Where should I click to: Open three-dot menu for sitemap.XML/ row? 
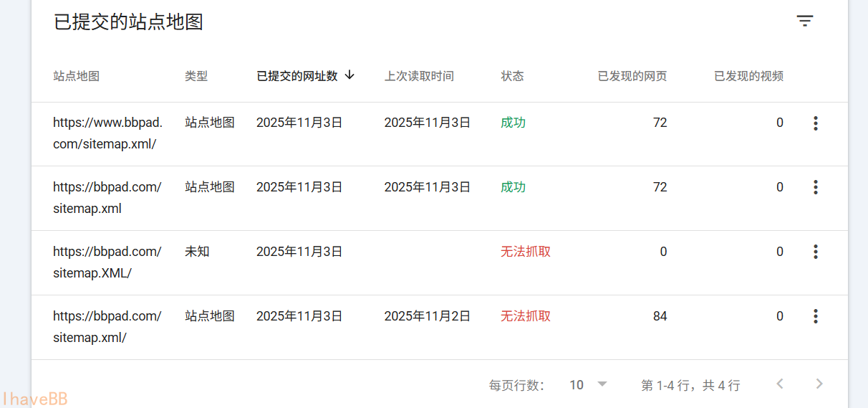[x=815, y=252]
